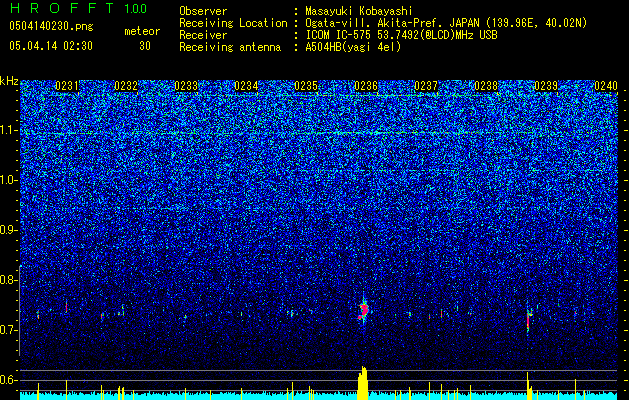Click the 0.8 frequency axis label

[x=9, y=280]
